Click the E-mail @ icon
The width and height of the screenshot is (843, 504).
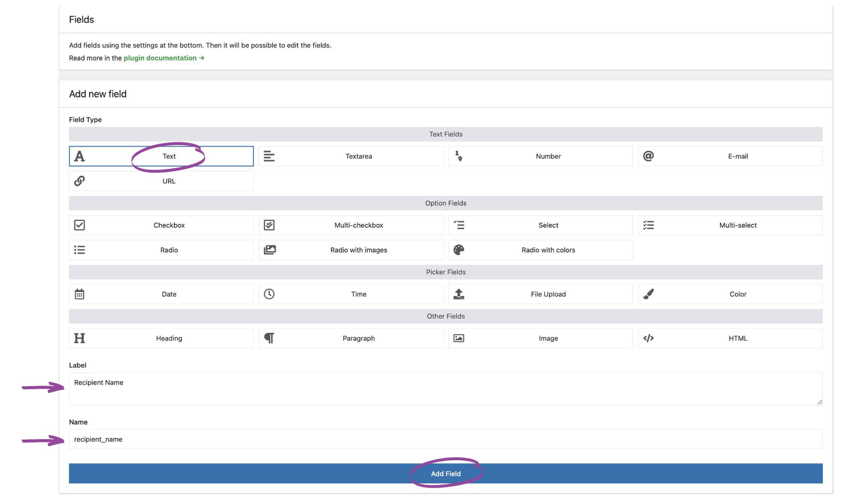648,156
